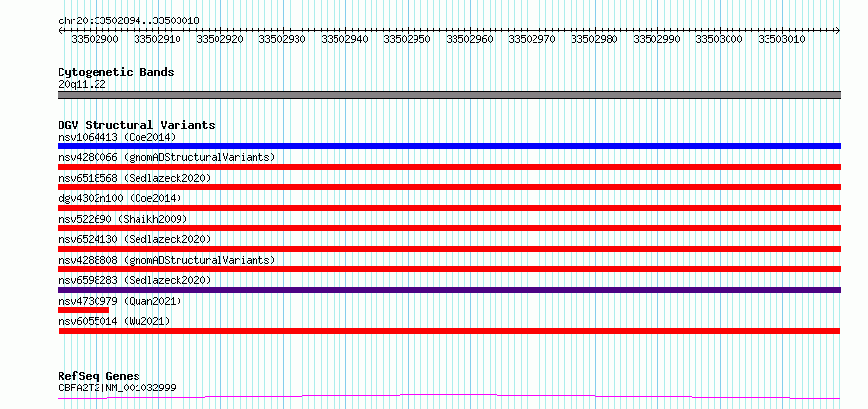
Task: Click the red nsv6518568 variant bar
Action: 449,187
